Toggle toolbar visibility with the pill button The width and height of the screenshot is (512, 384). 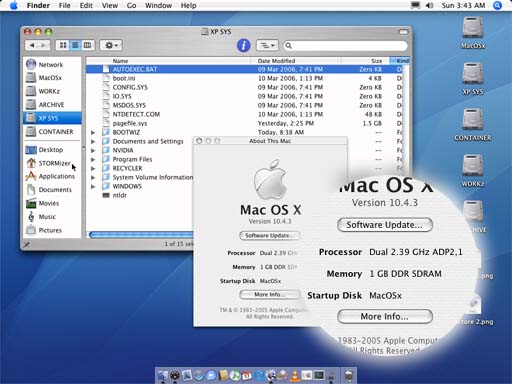[x=403, y=32]
